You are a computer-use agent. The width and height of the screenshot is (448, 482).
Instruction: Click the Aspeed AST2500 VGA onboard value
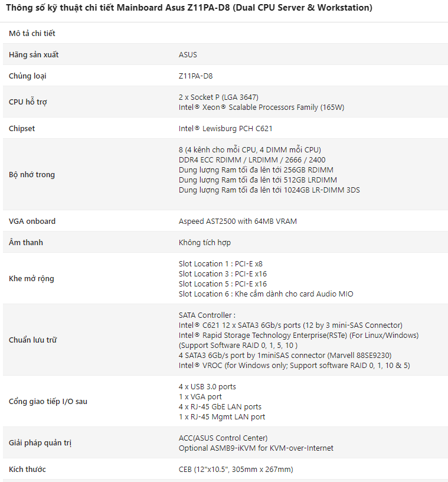coord(238,222)
